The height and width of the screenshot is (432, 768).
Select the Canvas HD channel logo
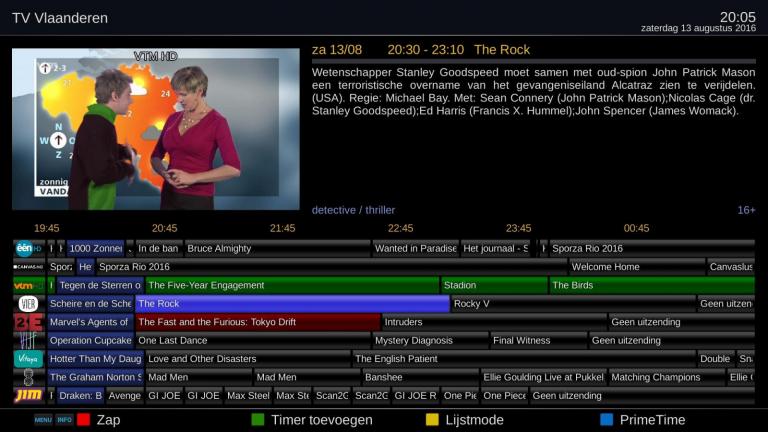(x=28, y=267)
